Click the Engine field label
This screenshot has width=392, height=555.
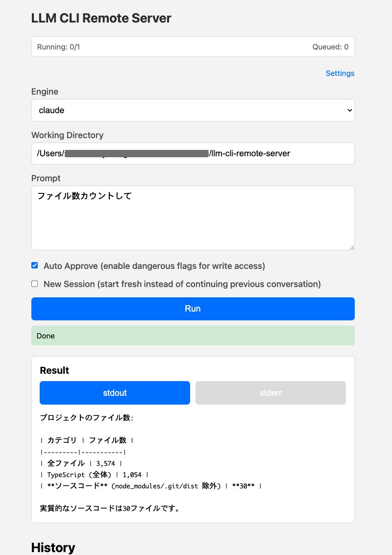(x=45, y=91)
